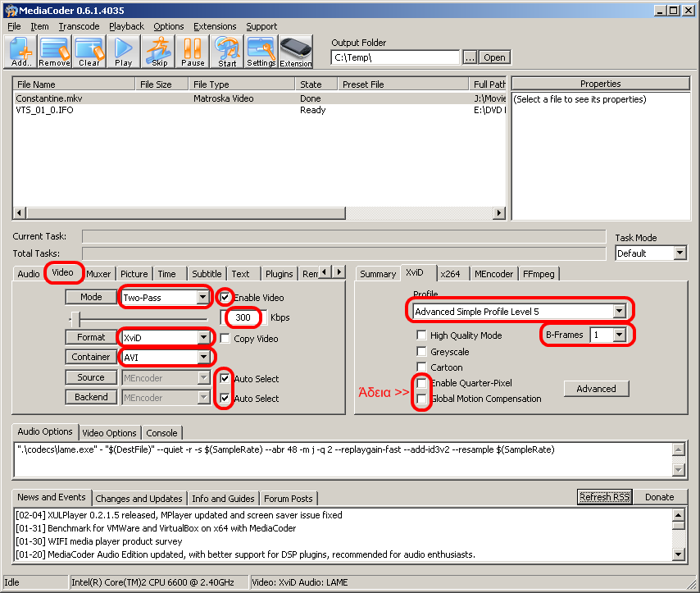Screen dimensions: 700x593
Task: Click the video bitrate slider handle
Action: [x=76, y=319]
